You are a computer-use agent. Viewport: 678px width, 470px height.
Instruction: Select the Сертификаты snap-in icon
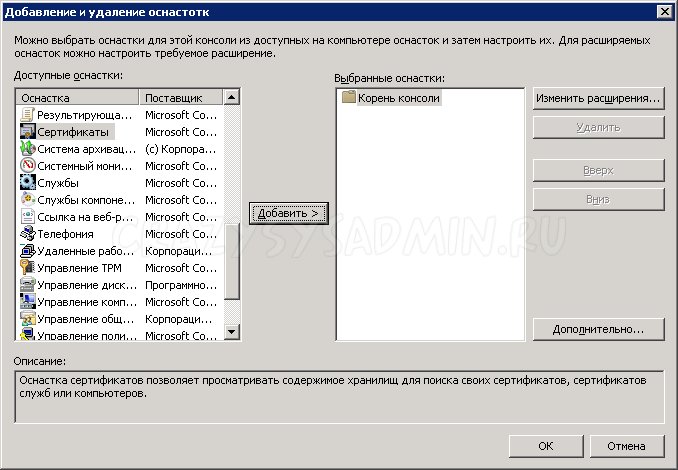[x=28, y=132]
